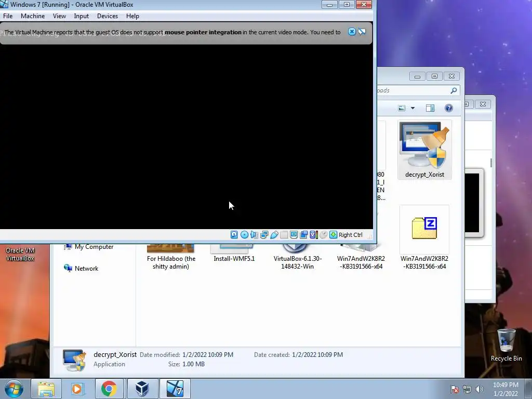Click the VirtualBox window resize grip
532x399 pixels.
coord(369,236)
